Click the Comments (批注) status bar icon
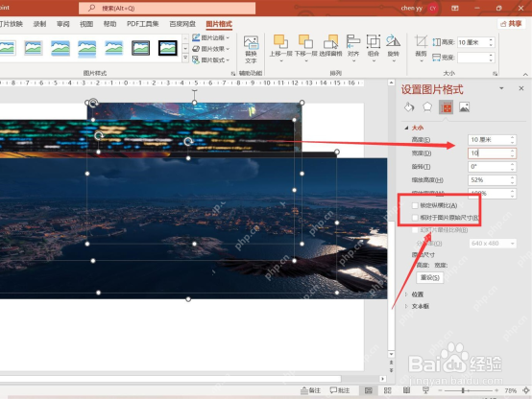This screenshot has width=532, height=399. pos(340,390)
